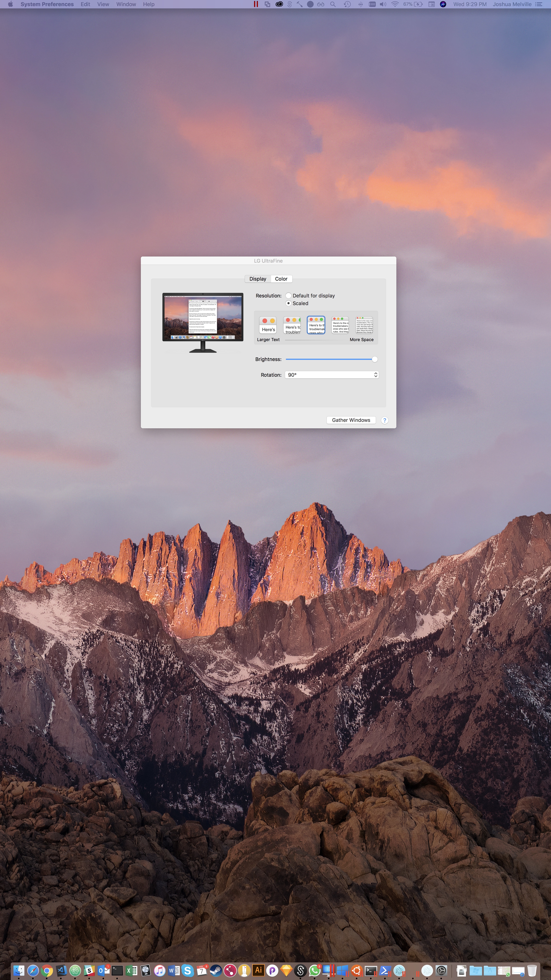Click the Siri icon in menu bar
Screen dimensions: 551x980
[x=443, y=4]
